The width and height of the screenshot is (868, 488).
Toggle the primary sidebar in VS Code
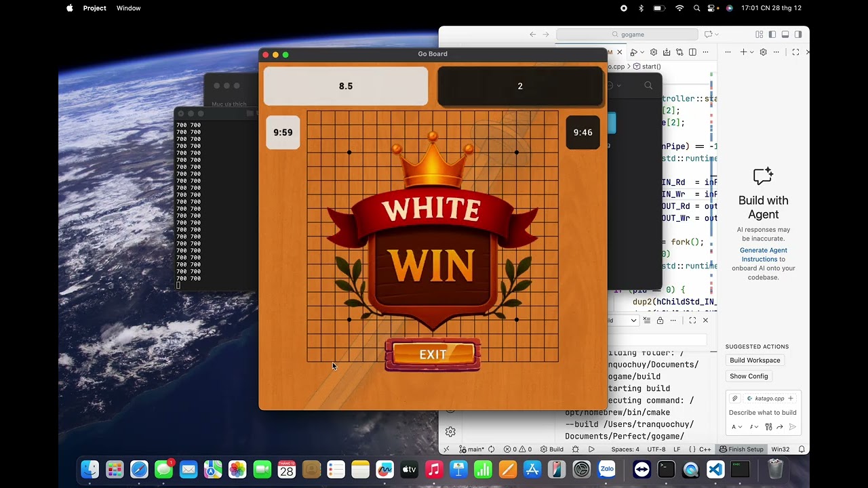click(772, 34)
